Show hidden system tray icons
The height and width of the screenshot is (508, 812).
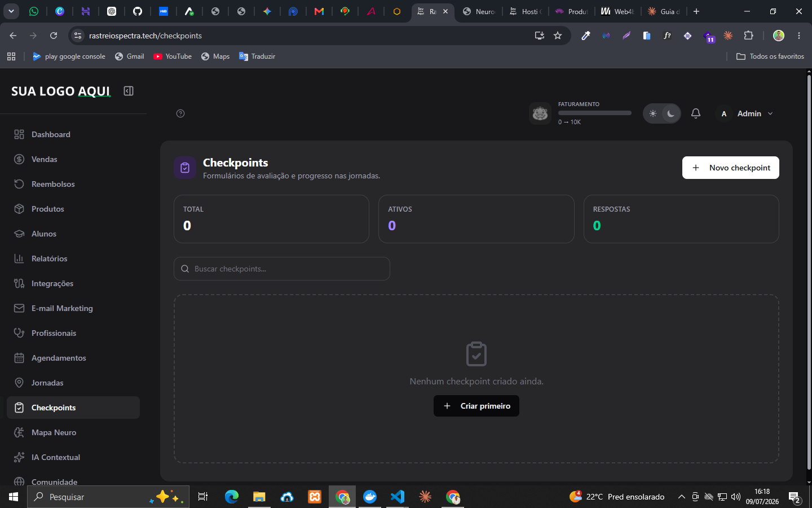pyautogui.click(x=681, y=497)
